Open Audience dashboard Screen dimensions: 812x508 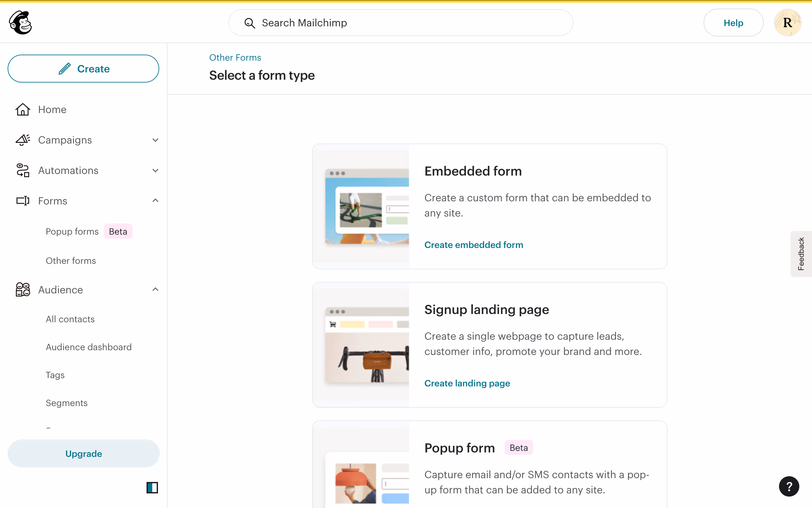point(88,347)
